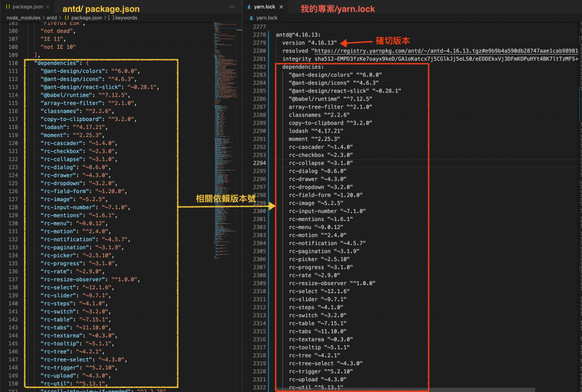Click "rc-tree-select": "~4.3.0" in package.json
Screen dimensions: 582x392
(84, 360)
